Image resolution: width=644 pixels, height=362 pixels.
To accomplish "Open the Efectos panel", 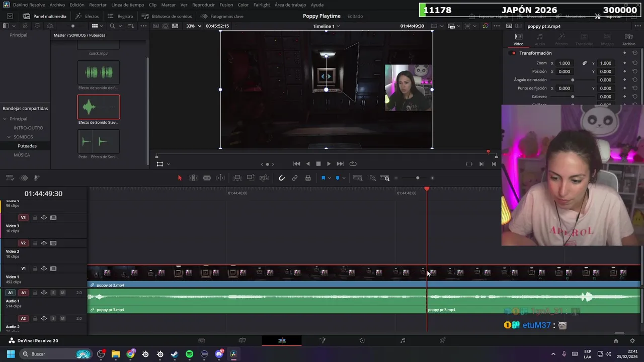I will [87, 16].
